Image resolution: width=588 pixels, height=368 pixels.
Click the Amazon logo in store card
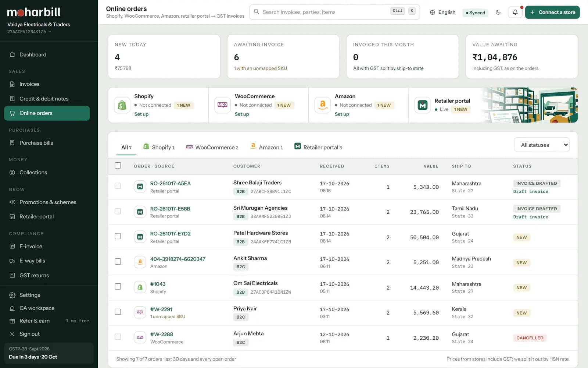tap(323, 105)
